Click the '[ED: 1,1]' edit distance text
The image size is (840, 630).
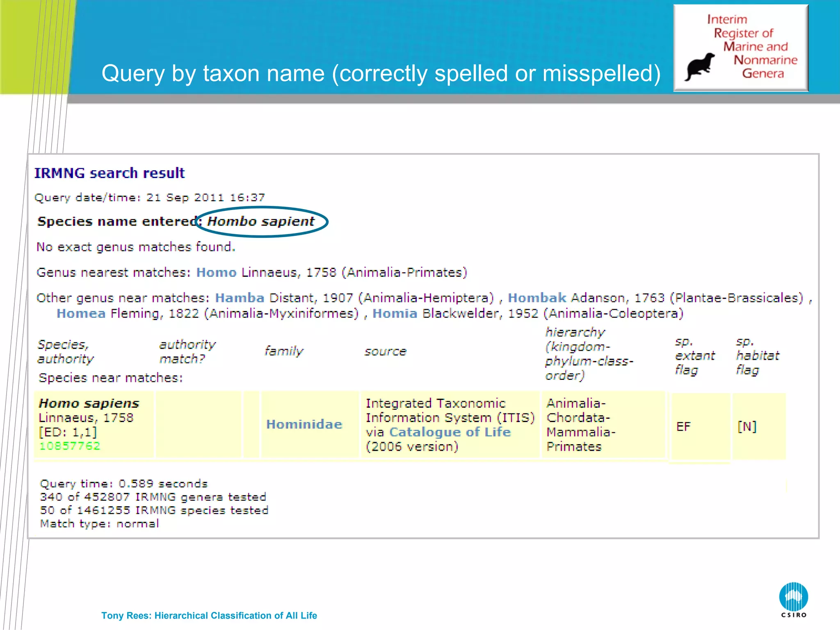pyautogui.click(x=68, y=432)
